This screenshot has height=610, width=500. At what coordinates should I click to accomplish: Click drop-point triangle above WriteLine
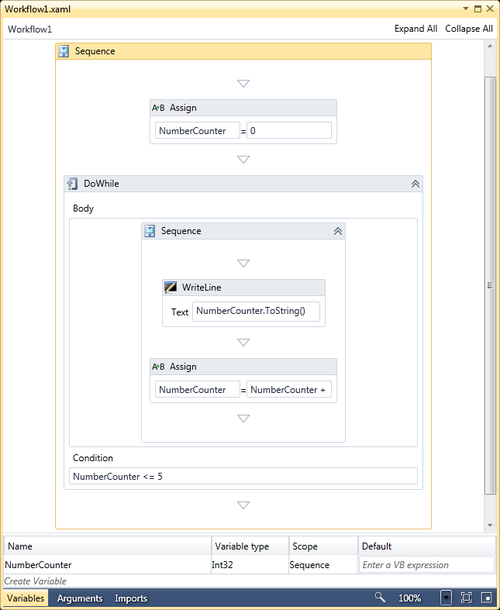tap(243, 263)
